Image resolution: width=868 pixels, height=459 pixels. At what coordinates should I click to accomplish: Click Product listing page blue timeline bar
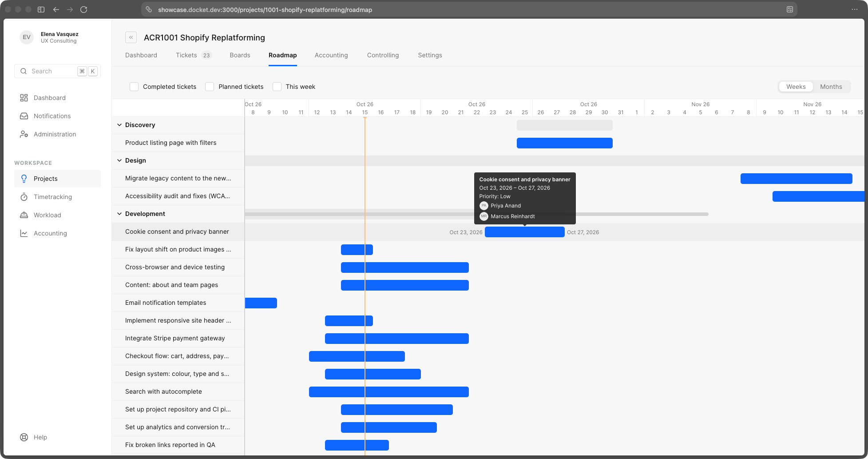point(565,143)
